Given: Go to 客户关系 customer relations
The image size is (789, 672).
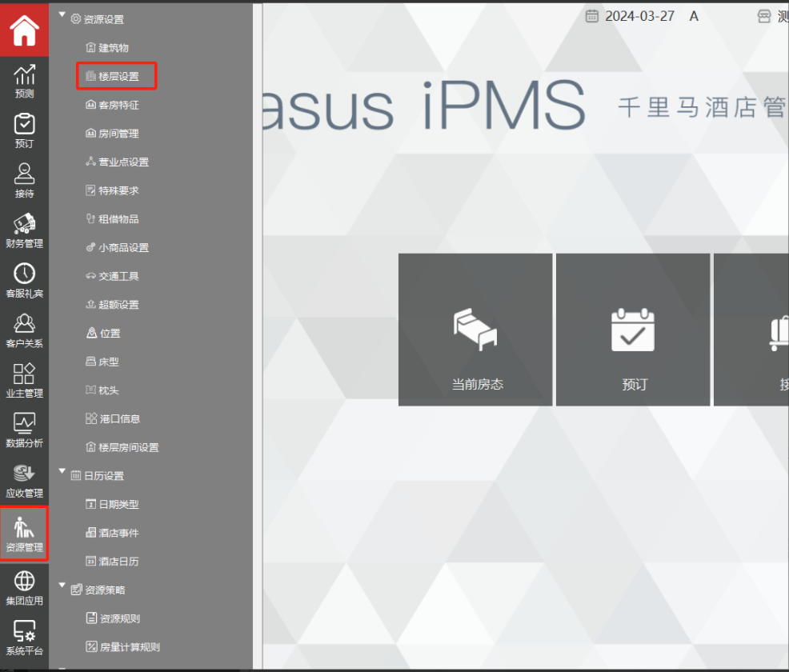Looking at the screenshot, I should tap(24, 330).
